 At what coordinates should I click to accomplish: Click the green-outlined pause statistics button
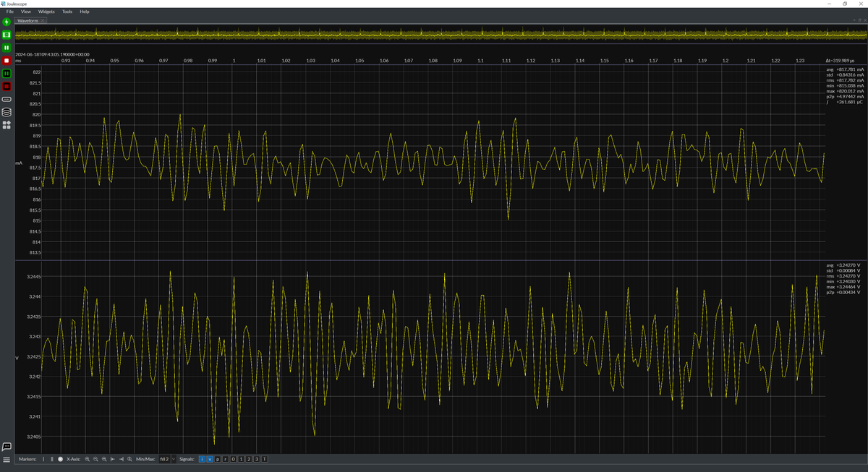(7, 74)
